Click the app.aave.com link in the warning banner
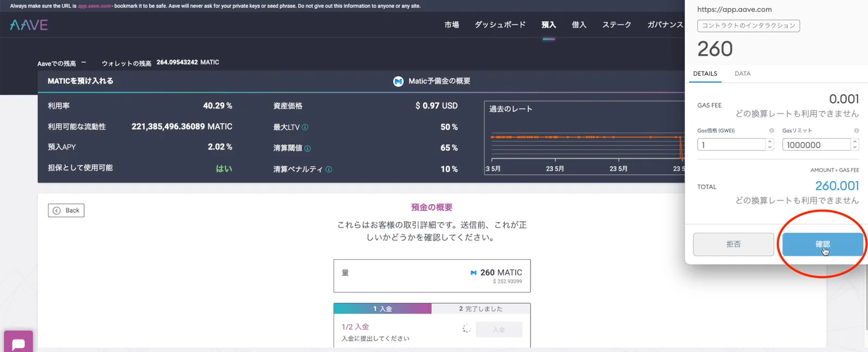Image resolution: width=868 pixels, height=352 pixels. point(94,6)
